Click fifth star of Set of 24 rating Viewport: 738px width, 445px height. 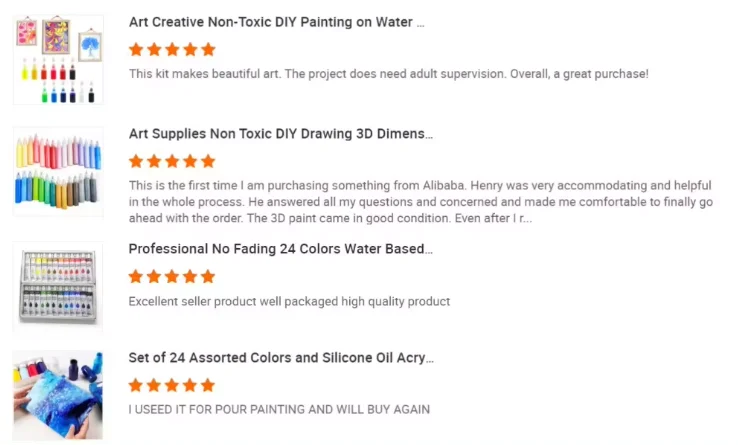208,385
